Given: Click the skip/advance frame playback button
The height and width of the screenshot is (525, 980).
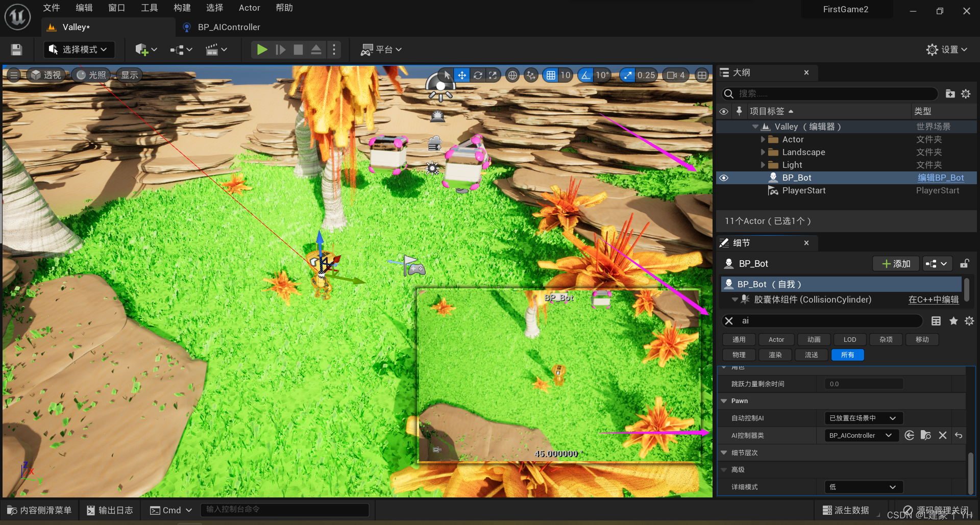Looking at the screenshot, I should tap(280, 49).
